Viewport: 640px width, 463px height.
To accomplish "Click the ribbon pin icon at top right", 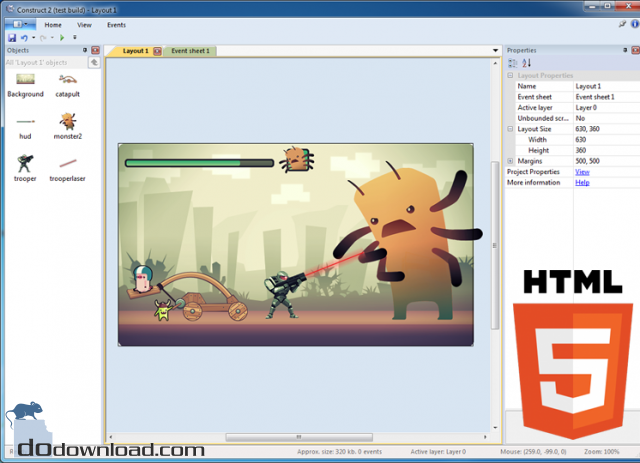I will (x=622, y=24).
